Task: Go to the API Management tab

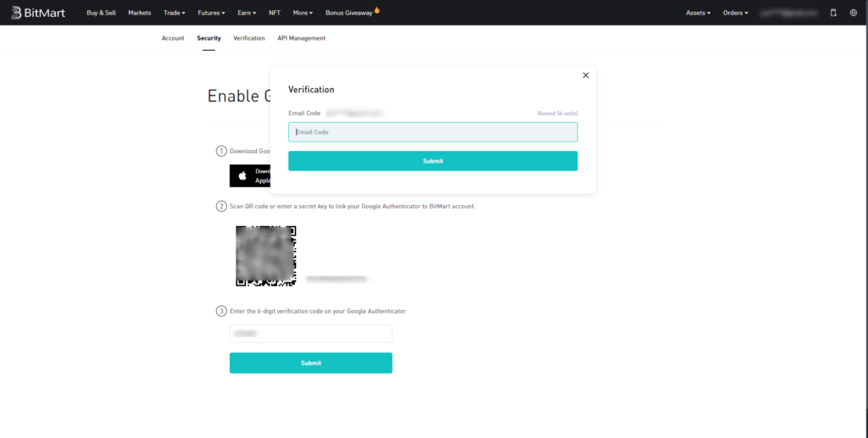Action: click(x=301, y=38)
